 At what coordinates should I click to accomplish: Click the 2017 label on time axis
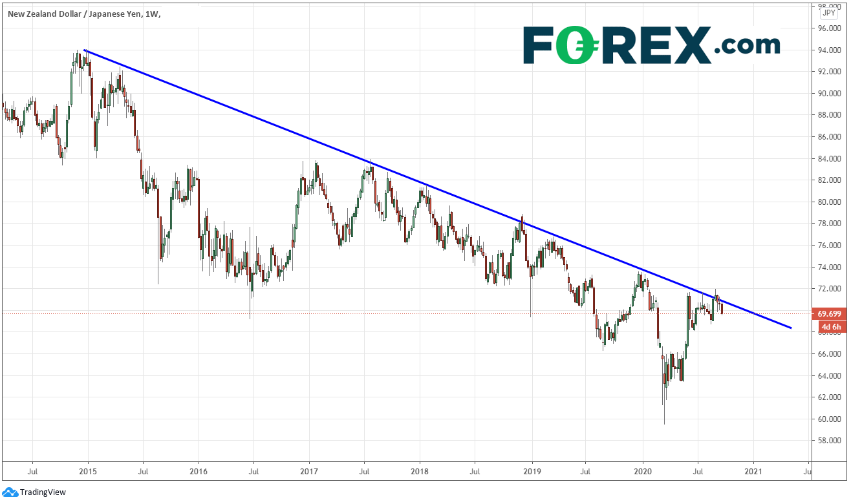pos(309,472)
